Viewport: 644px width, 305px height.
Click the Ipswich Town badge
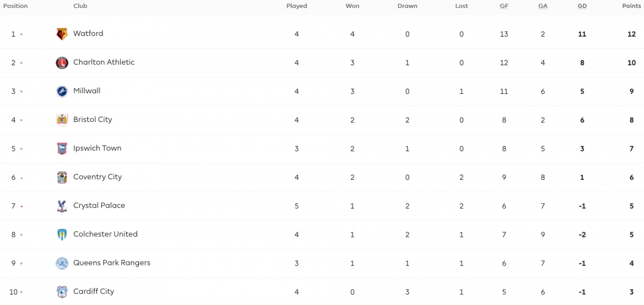pyautogui.click(x=62, y=149)
